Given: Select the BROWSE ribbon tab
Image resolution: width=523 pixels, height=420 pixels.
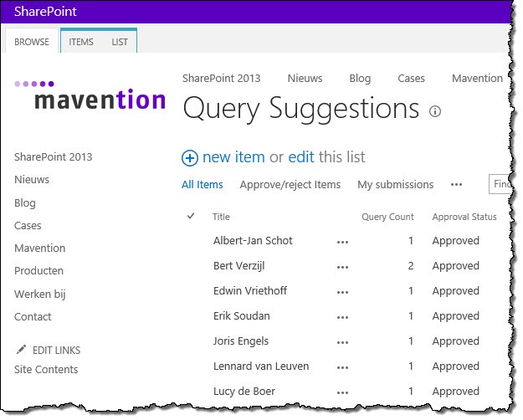Looking at the screenshot, I should click(32, 42).
